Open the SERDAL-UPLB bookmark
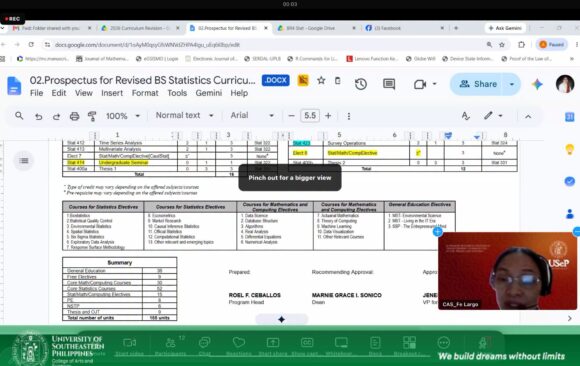The image size is (580, 366). pyautogui.click(x=262, y=58)
